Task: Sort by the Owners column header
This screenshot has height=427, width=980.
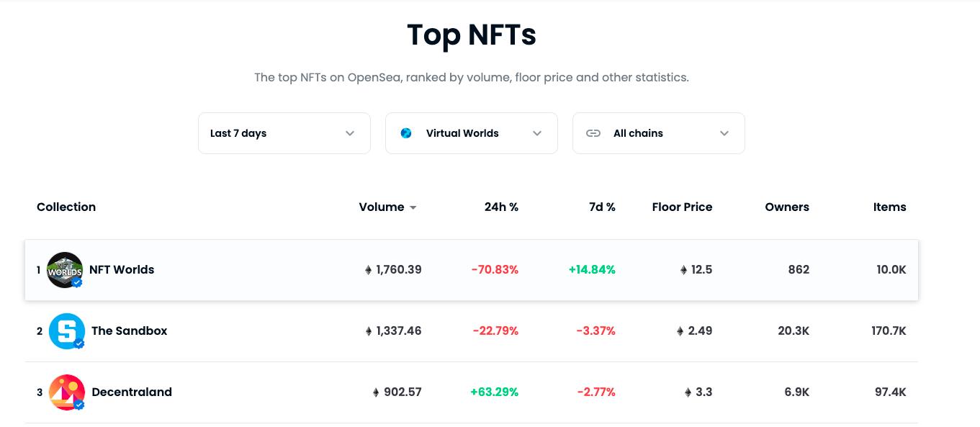Action: [x=787, y=207]
